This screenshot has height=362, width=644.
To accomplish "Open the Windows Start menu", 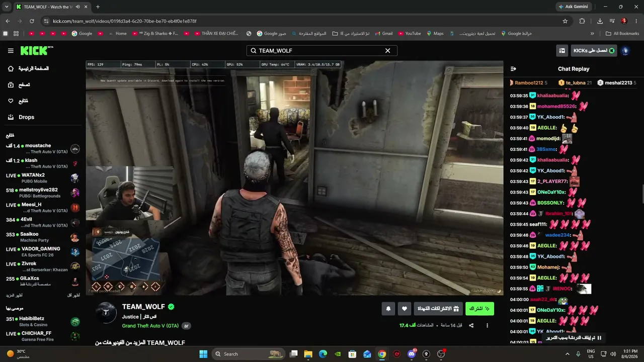I will click(203, 354).
